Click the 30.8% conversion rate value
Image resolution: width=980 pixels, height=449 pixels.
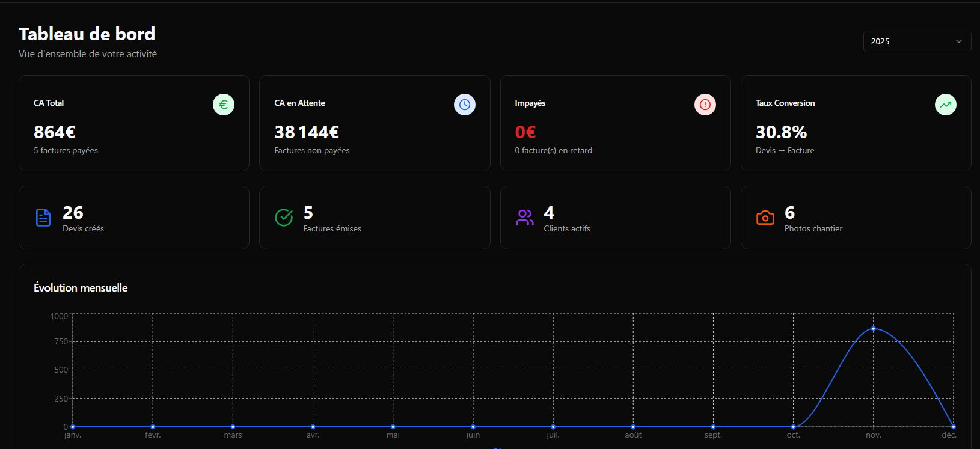pos(781,132)
